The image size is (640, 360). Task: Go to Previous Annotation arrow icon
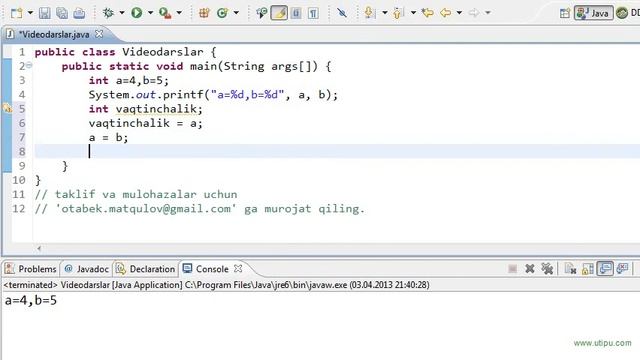398,13
